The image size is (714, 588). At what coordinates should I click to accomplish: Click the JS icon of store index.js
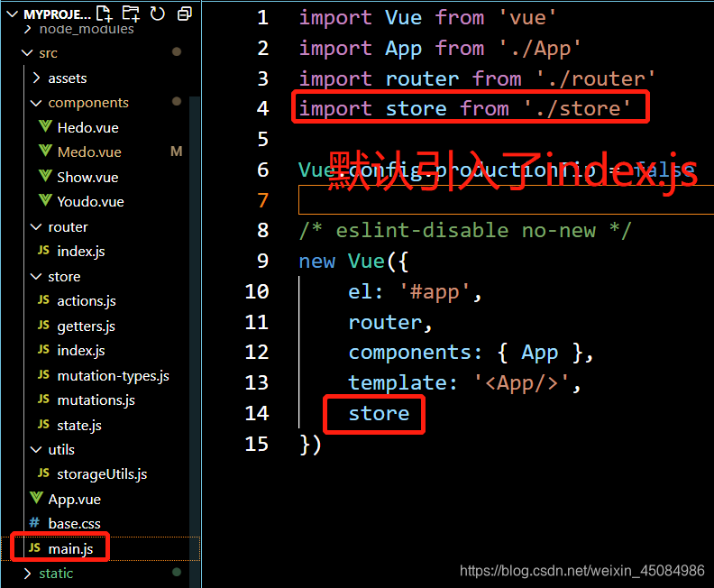43,349
